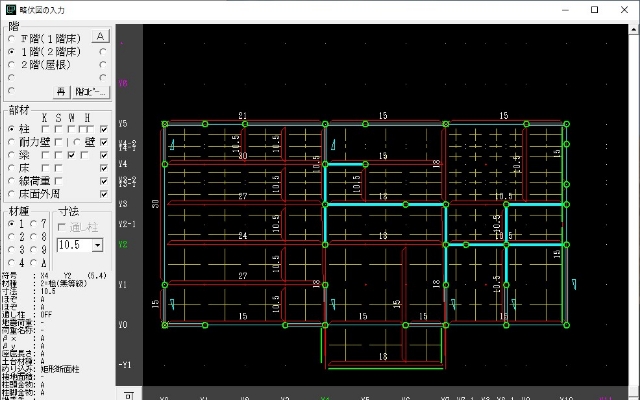Click the top-right corner green column node
Screen dimensions: 640x400
click(x=567, y=124)
